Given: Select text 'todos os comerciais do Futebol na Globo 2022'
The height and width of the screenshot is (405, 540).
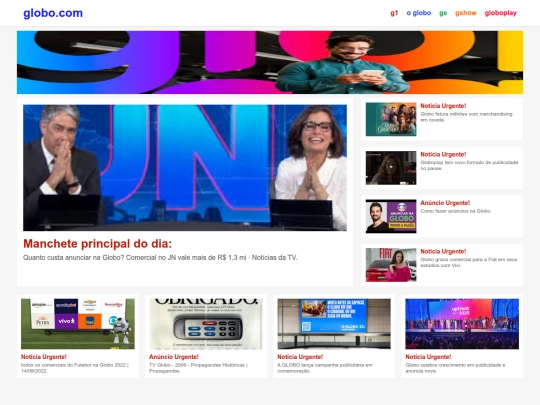Looking at the screenshot, I should coord(74,365).
